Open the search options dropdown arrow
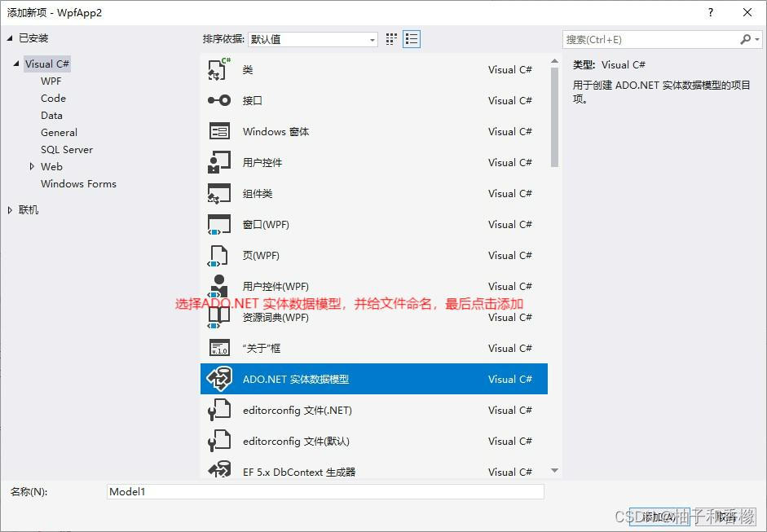The height and width of the screenshot is (532, 767). 757,40
